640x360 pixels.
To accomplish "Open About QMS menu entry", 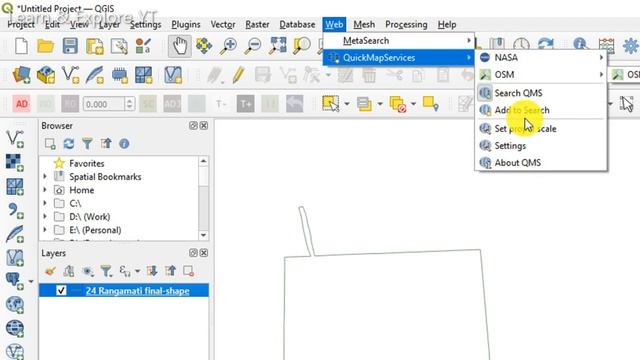I will click(541, 163).
